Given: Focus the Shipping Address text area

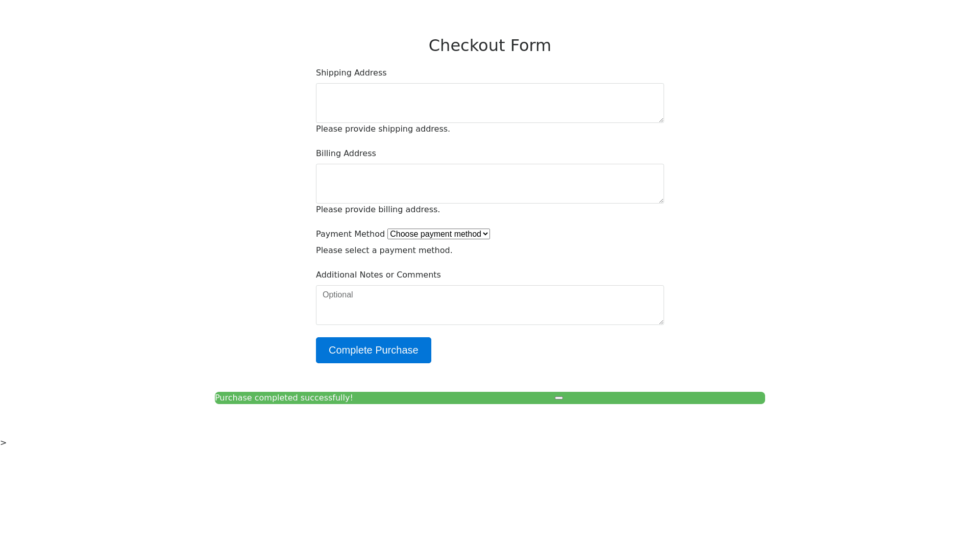Looking at the screenshot, I should tap(489, 103).
